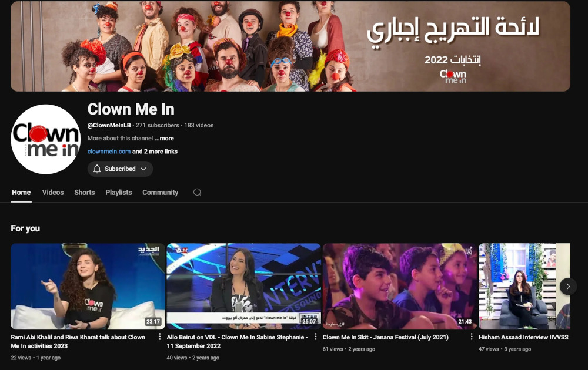Open Hisham Assaad Interview video title

pos(523,337)
